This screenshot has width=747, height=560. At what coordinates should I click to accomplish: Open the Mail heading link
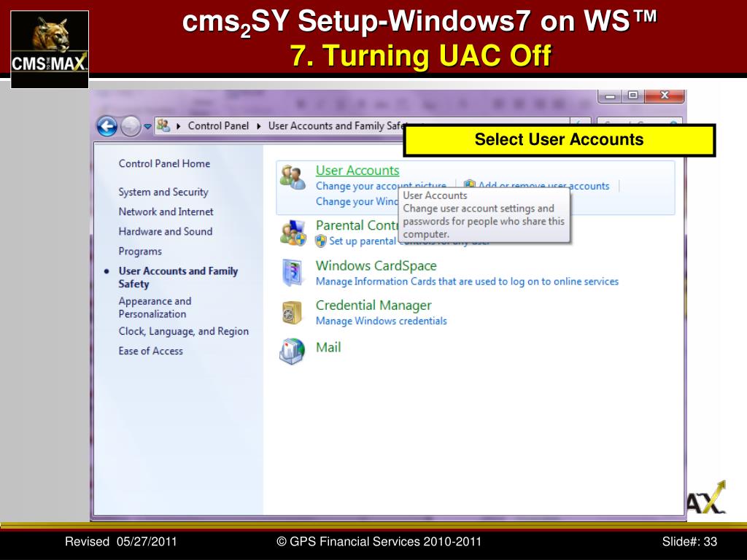point(328,347)
